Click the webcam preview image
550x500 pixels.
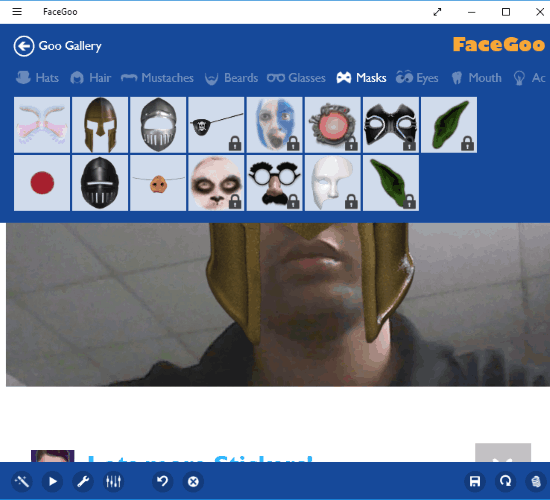[x=278, y=305]
